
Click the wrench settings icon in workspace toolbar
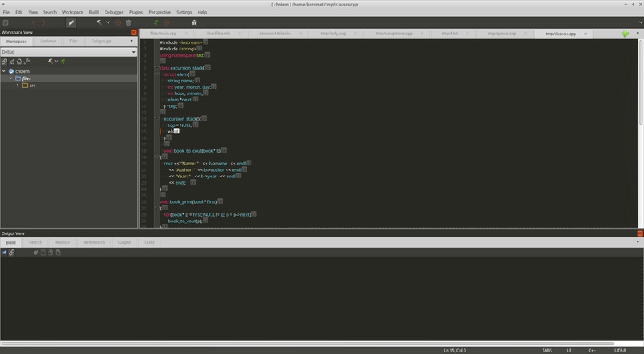26,62
